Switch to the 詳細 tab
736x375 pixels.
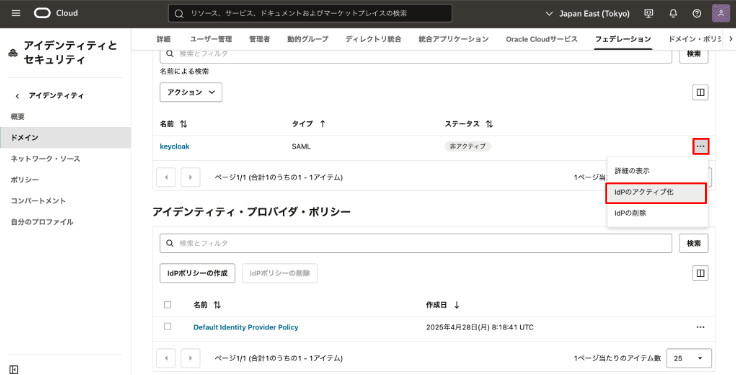(164, 39)
